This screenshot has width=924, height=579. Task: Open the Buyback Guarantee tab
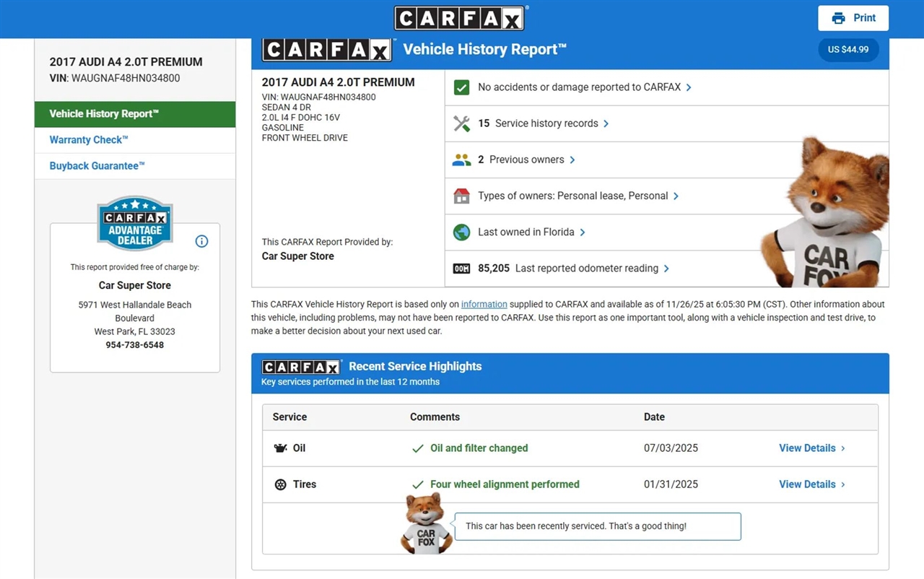coord(97,166)
